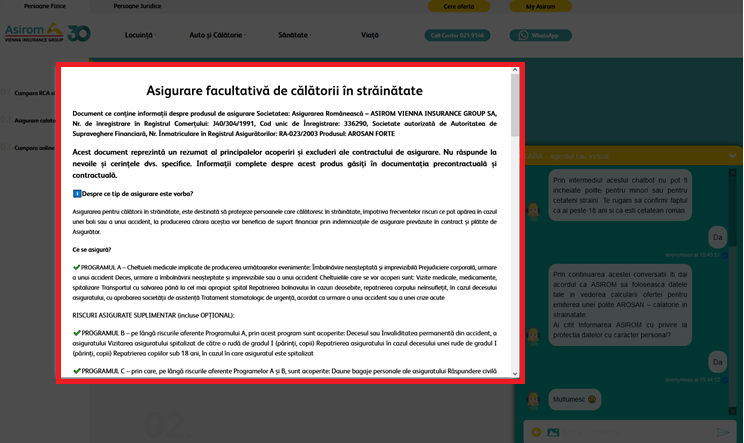Click the green checkmark beside PROGRAMUL B

(76, 333)
